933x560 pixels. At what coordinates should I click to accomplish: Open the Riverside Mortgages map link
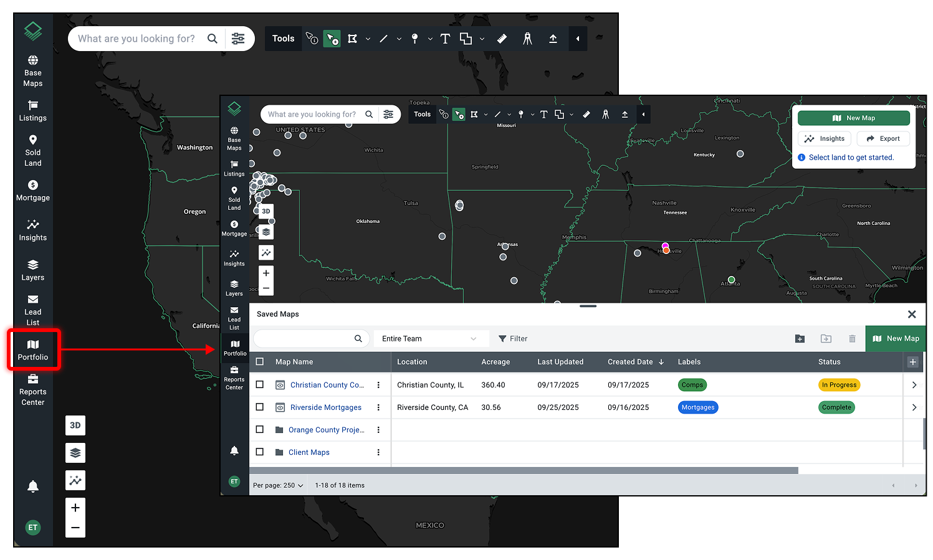[x=326, y=407]
